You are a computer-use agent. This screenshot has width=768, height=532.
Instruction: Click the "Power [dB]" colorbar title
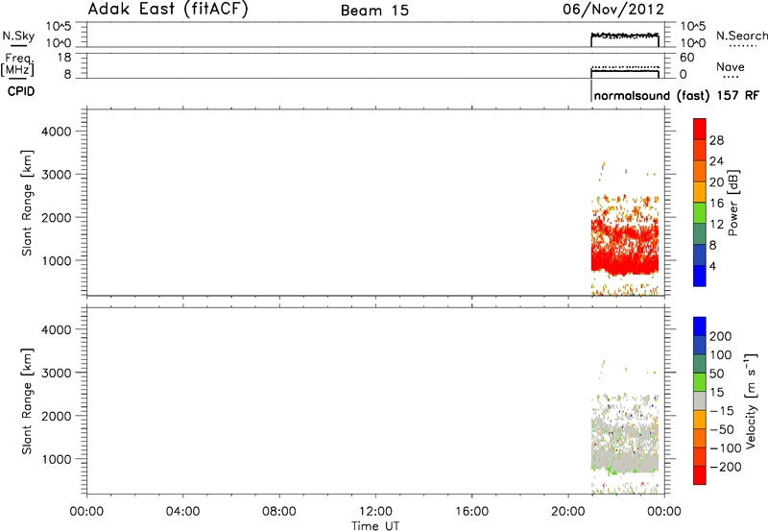pos(733,203)
